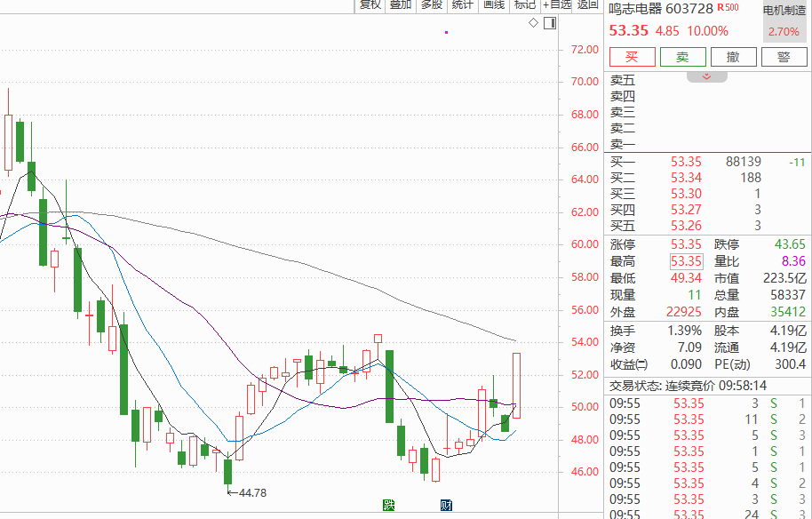Open the 叠加 overlay option
Screen dimensions: 812x519
[401, 5]
